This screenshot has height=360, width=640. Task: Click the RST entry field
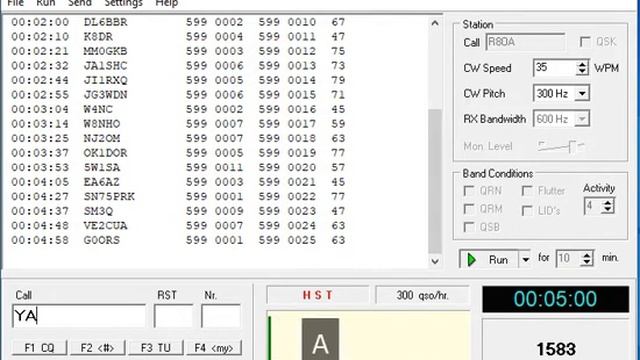coord(173,316)
